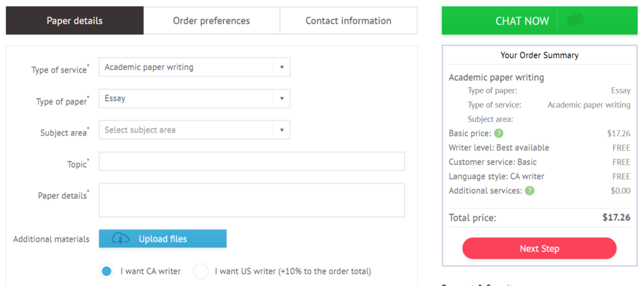644x286 pixels.
Task: Go to the Contact information tab
Action: (x=348, y=21)
